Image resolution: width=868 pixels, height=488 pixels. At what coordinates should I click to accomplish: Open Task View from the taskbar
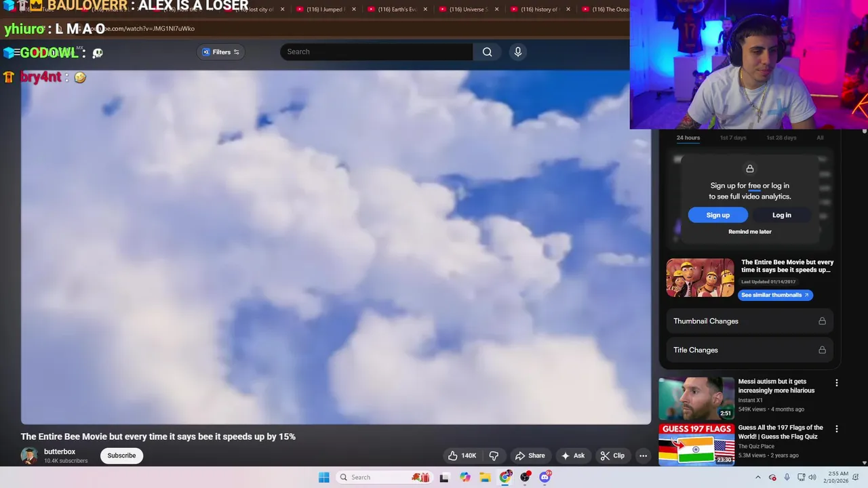pos(444,477)
